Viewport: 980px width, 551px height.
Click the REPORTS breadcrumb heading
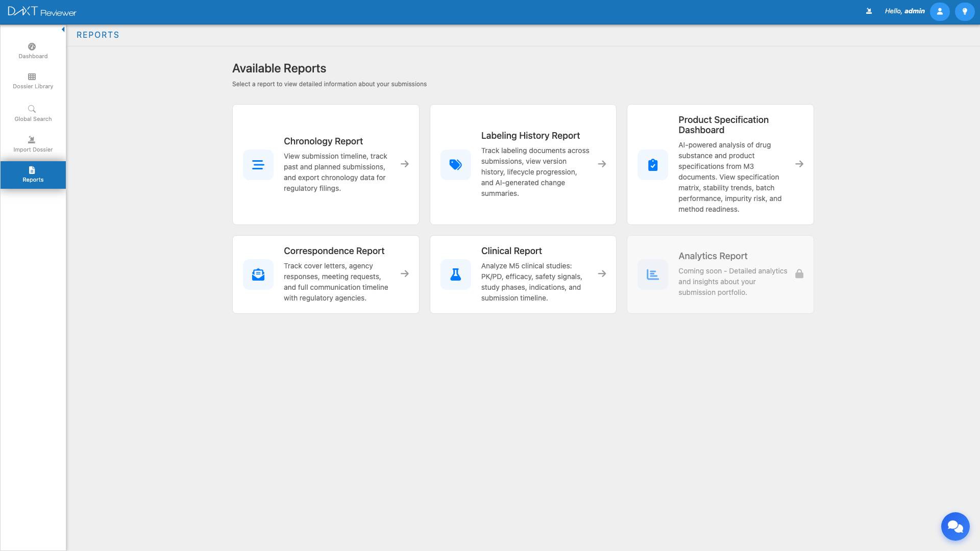97,35
